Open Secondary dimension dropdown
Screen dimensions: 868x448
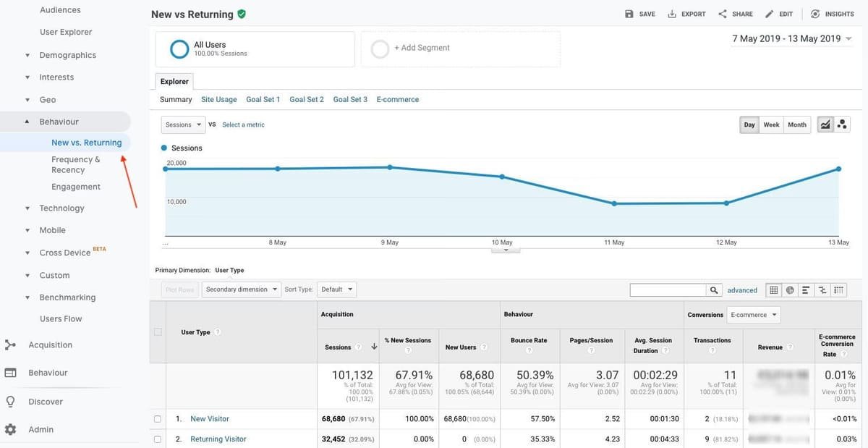(x=242, y=289)
